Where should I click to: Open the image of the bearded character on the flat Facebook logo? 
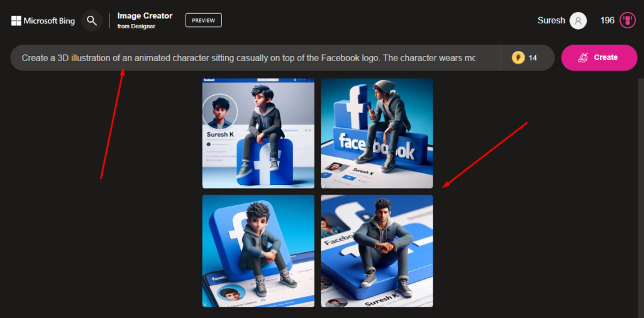[x=377, y=251]
